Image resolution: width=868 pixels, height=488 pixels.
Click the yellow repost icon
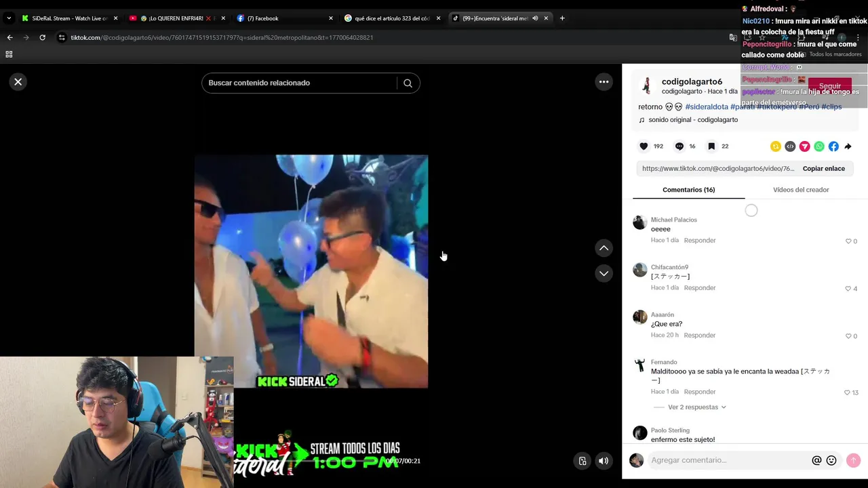[776, 146]
